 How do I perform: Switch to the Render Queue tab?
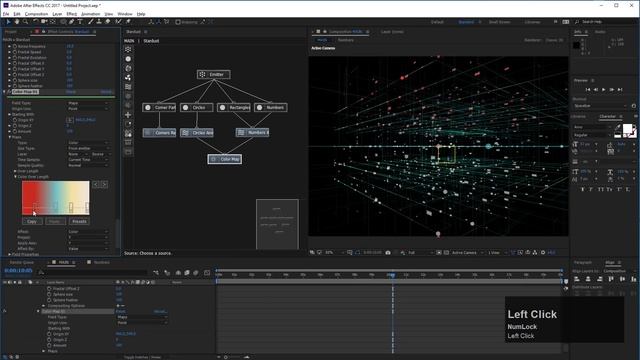point(22,262)
